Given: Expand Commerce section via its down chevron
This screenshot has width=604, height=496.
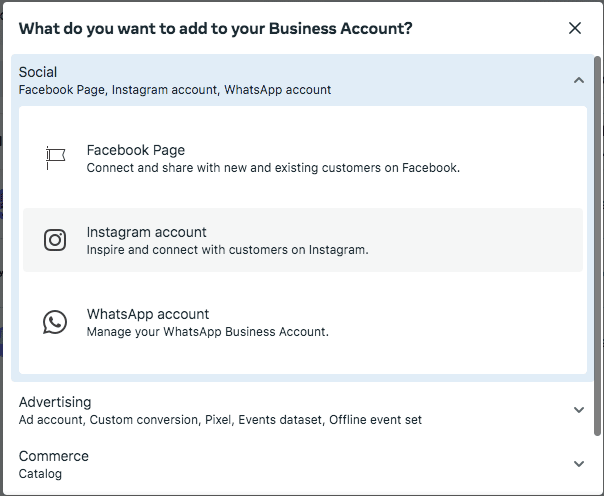Looking at the screenshot, I should click(579, 464).
